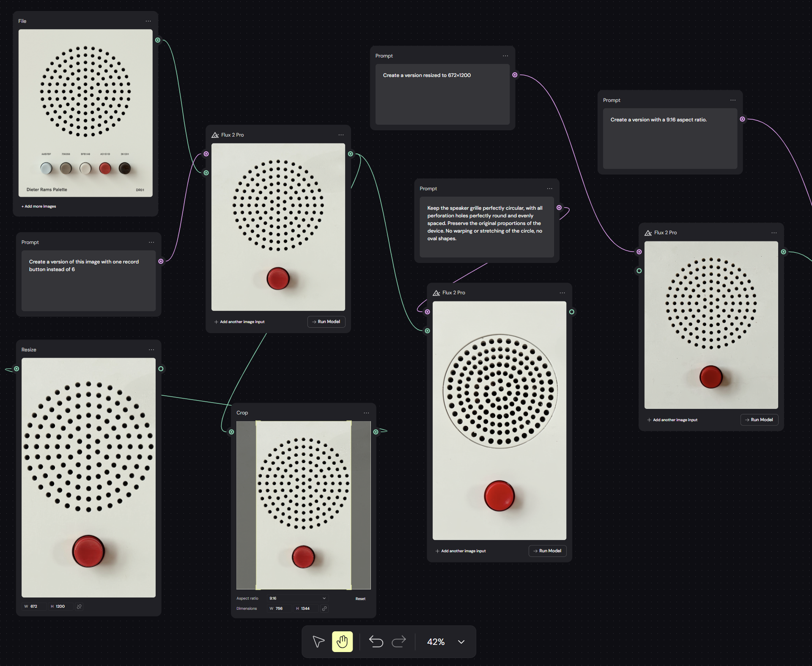Screen dimensions: 812x666
Task: Toggle the Crop dimensions link lock
Action: (x=324, y=608)
